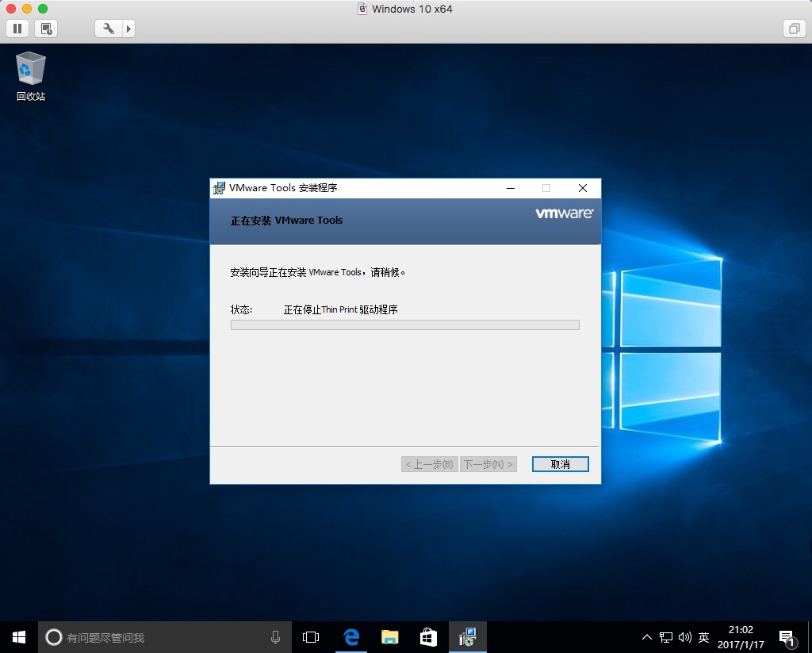The height and width of the screenshot is (653, 812).
Task: Pause the virtual machine
Action: click(17, 29)
